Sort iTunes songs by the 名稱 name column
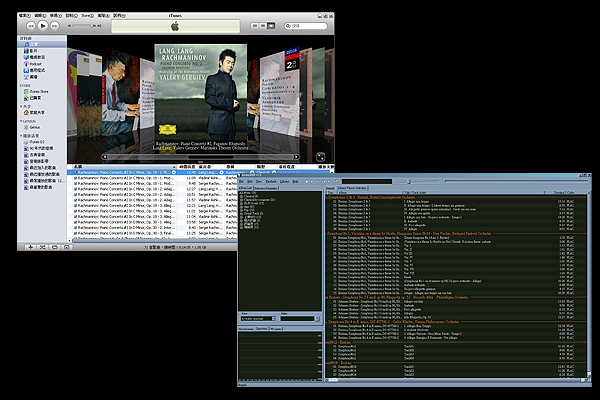The height and width of the screenshot is (400, 600). point(124,167)
